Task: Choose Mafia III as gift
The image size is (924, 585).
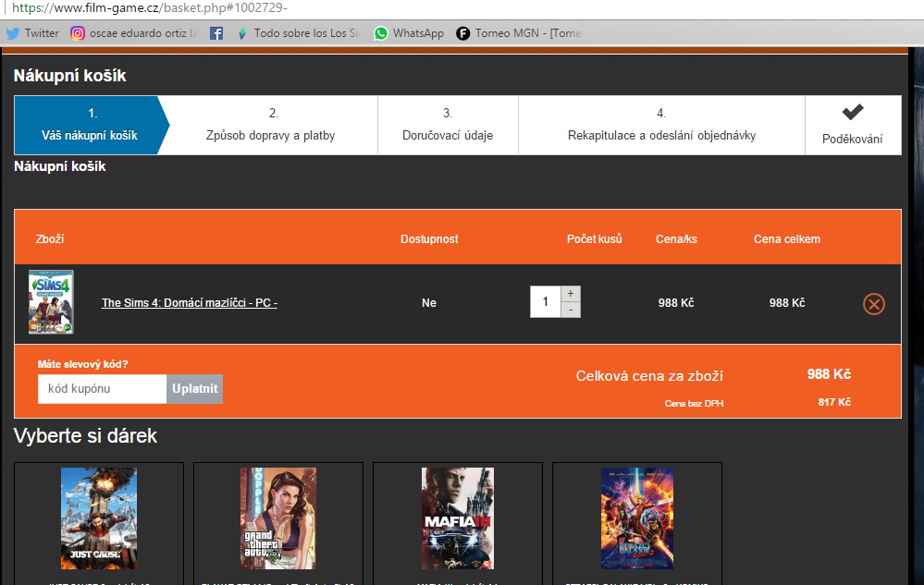Action: coord(457,518)
